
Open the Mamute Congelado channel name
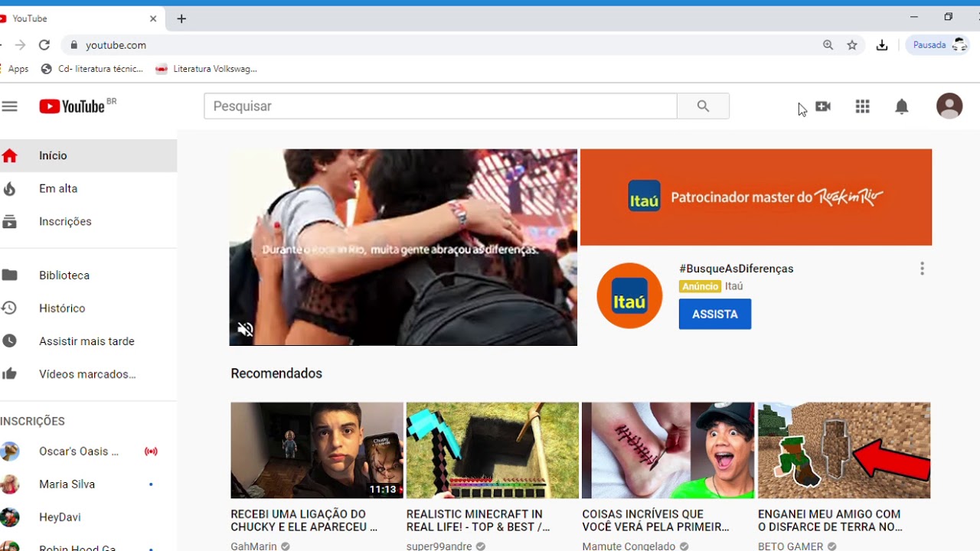[629, 546]
